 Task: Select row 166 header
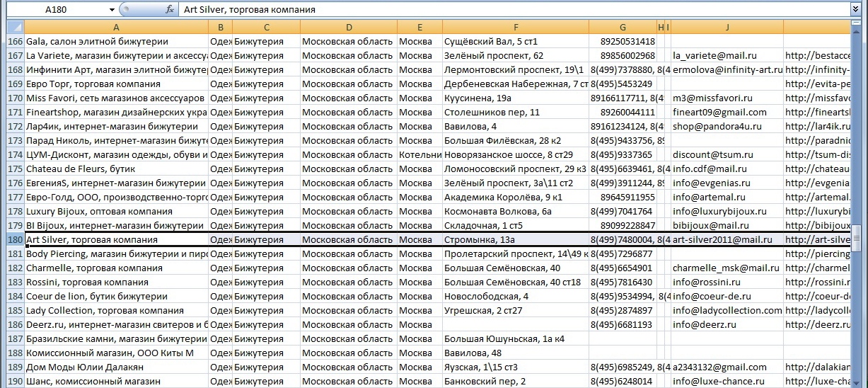point(14,42)
